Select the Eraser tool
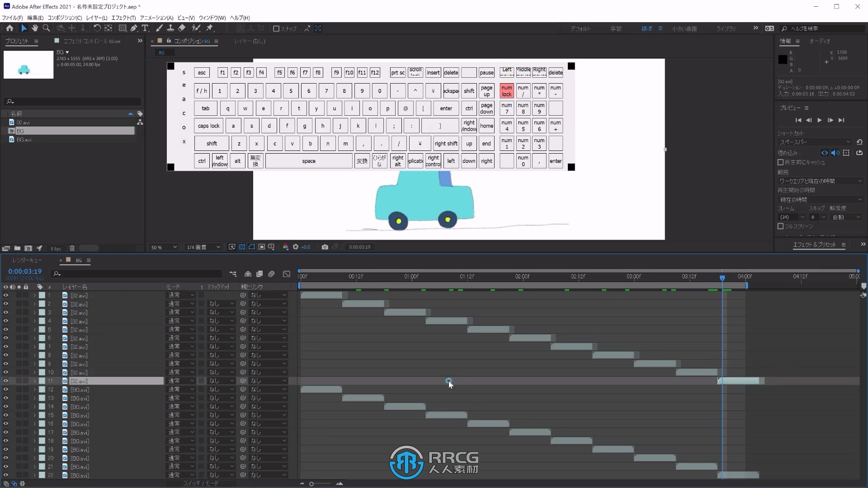 coord(182,28)
